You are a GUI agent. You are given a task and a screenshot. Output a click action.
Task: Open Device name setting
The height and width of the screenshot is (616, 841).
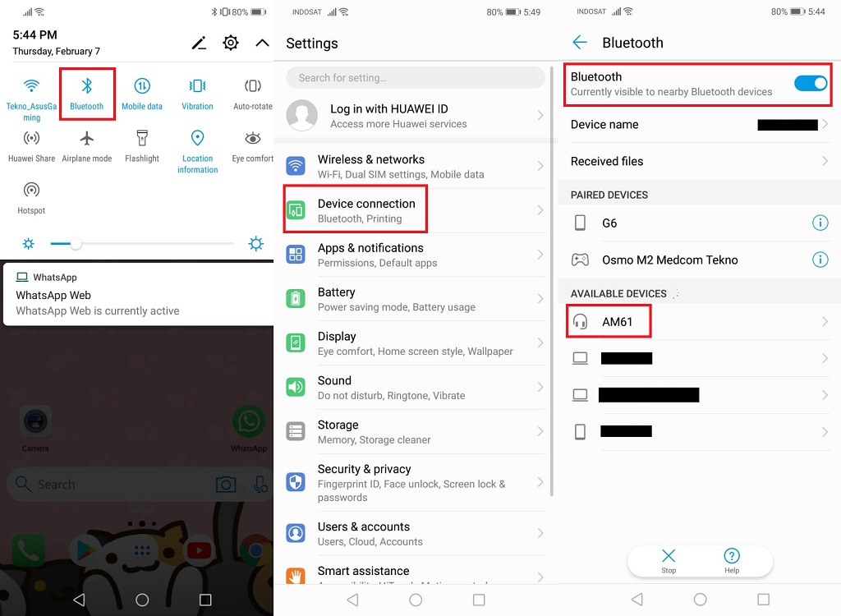coord(700,125)
